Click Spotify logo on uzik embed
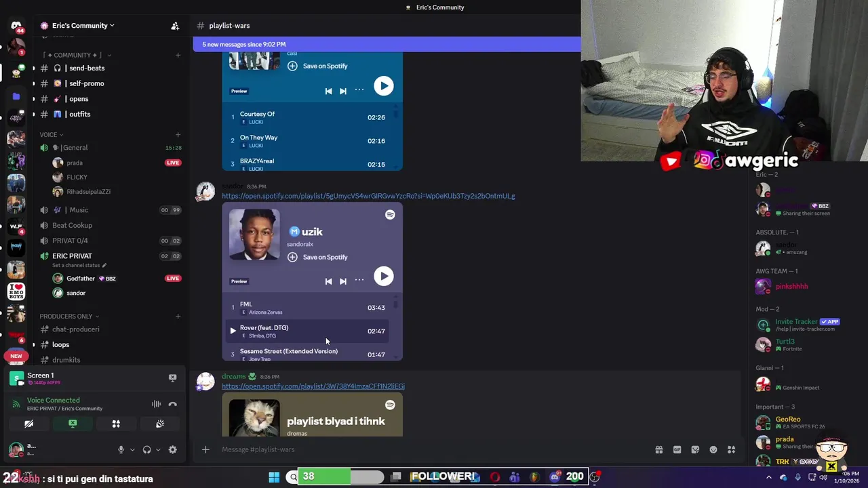Viewport: 868px width, 488px height. click(390, 214)
